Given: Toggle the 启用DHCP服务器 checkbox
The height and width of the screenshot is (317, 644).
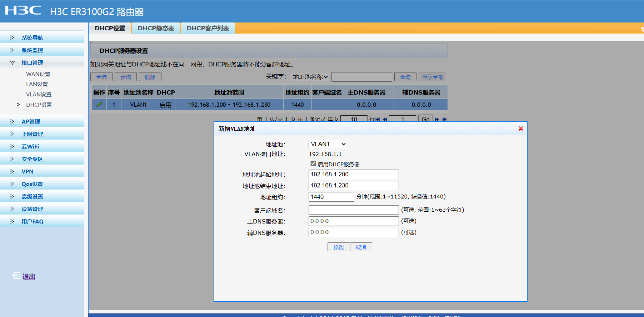Looking at the screenshot, I should point(313,163).
